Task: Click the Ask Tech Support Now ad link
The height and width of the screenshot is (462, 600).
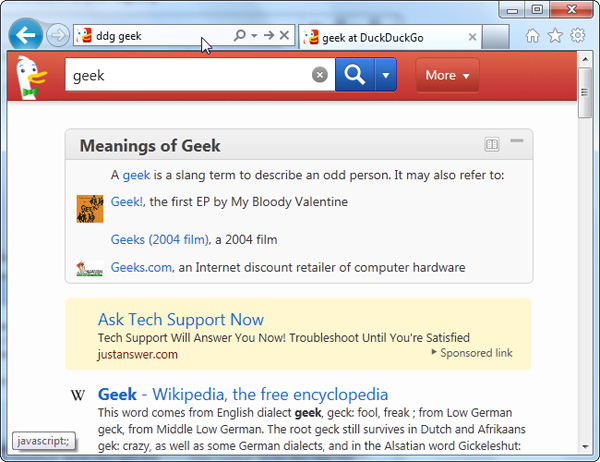Action: pyautogui.click(x=181, y=320)
